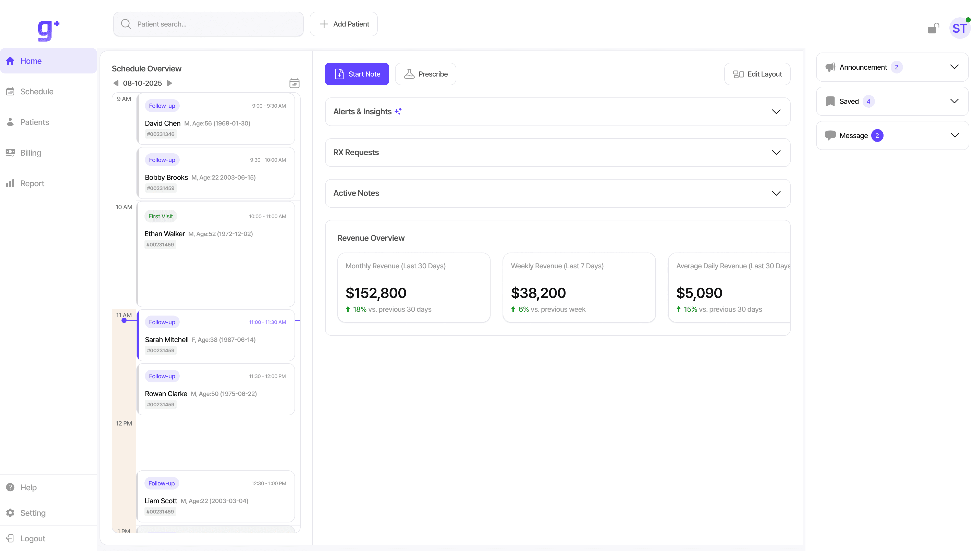Expand the RX Requests panel
The height and width of the screenshot is (551, 980).
(776, 153)
